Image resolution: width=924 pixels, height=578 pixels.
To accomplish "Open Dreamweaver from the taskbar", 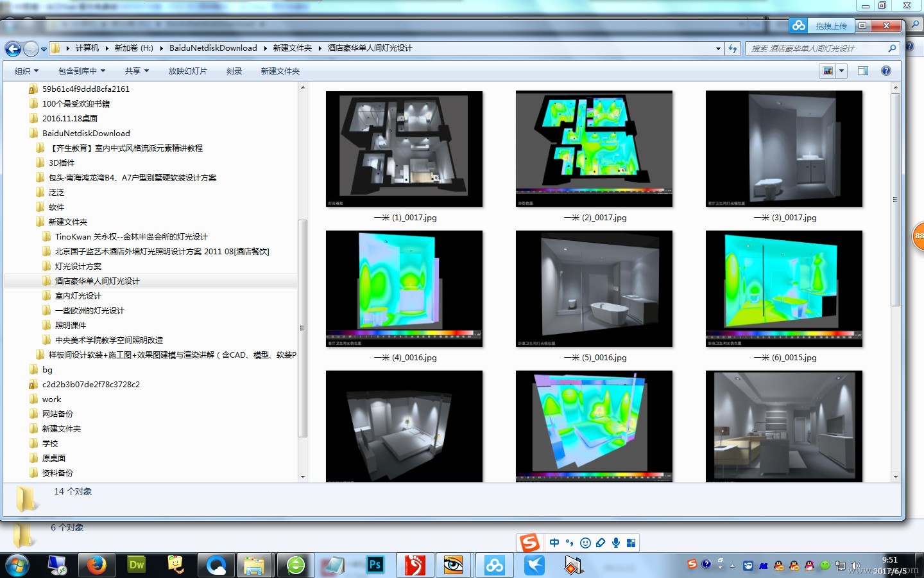I will (137, 565).
